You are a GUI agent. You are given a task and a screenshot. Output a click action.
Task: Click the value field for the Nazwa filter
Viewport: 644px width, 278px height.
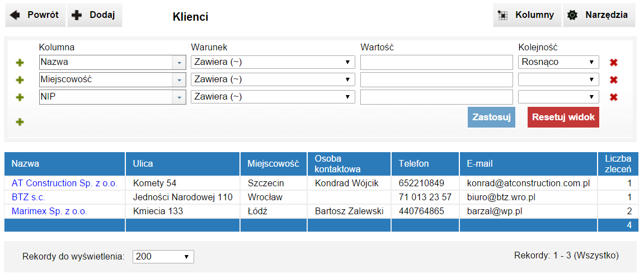[x=436, y=62]
